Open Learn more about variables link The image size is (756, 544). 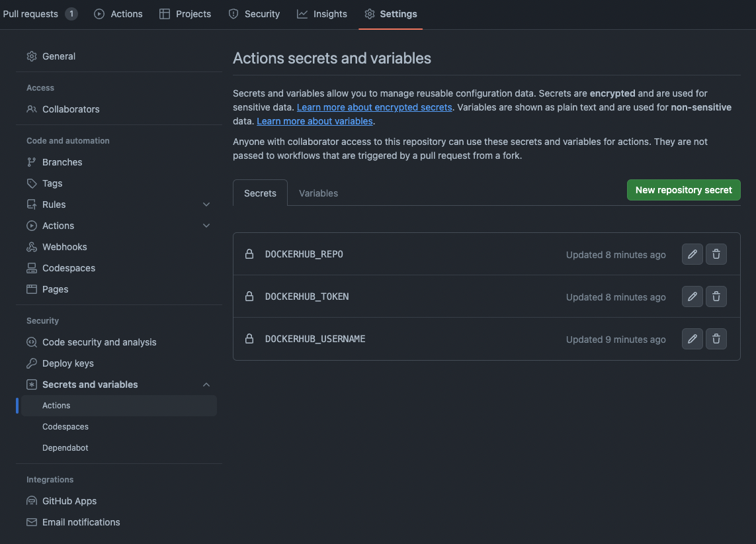pyautogui.click(x=314, y=121)
